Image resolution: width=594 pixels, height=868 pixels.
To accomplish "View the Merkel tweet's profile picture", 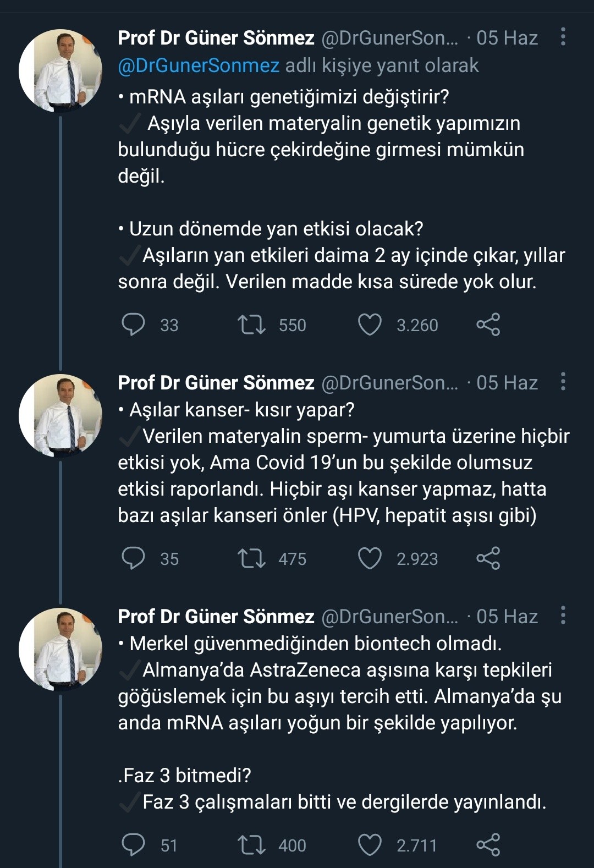I will 61,649.
